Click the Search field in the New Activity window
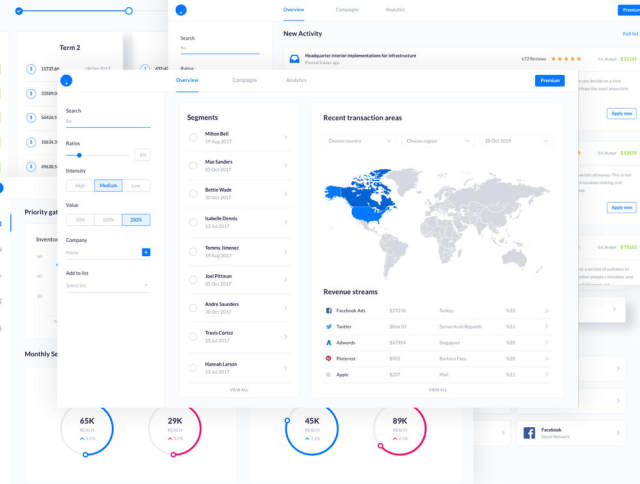Screen dimensions: 640x484 (220, 48)
